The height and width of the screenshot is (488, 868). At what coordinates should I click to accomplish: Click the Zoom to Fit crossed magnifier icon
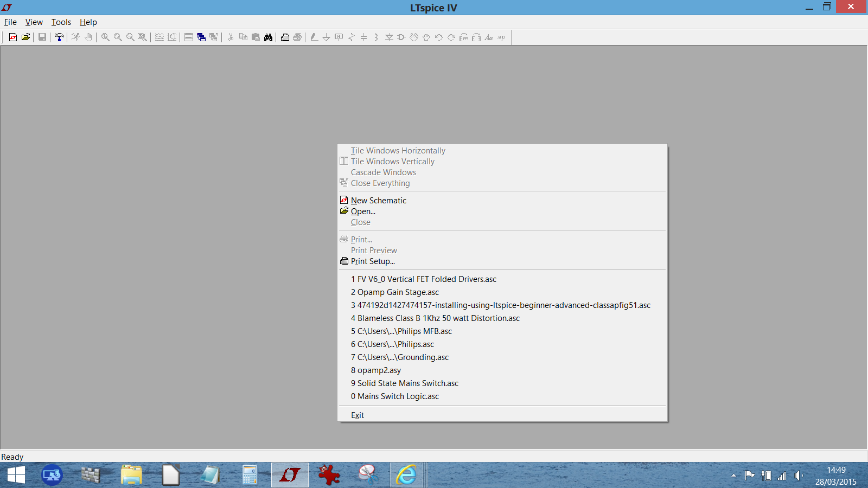(143, 37)
